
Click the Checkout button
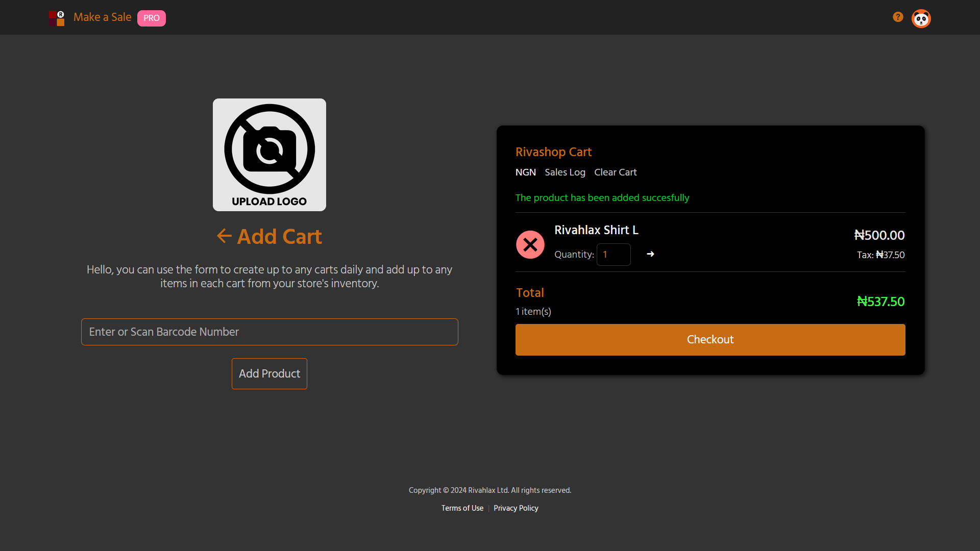pos(710,340)
